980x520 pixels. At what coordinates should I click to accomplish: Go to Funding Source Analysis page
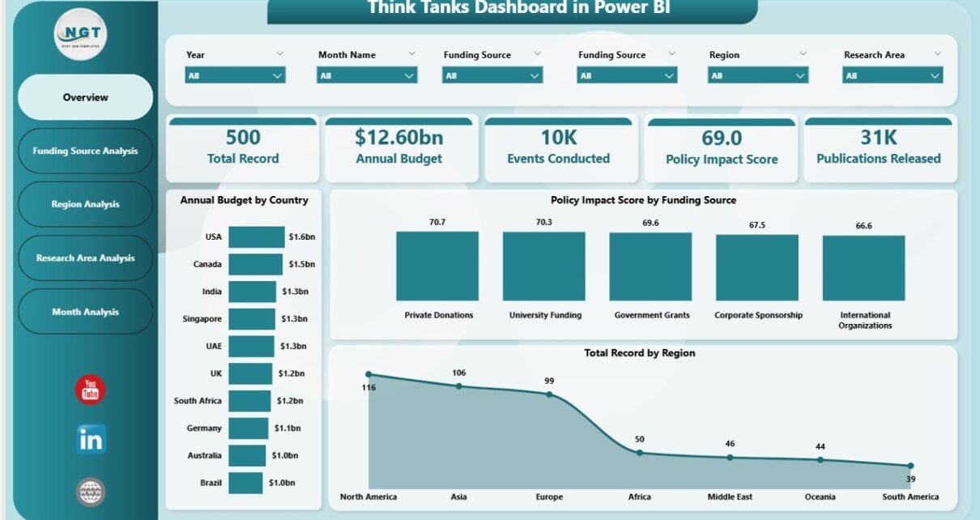coord(85,151)
